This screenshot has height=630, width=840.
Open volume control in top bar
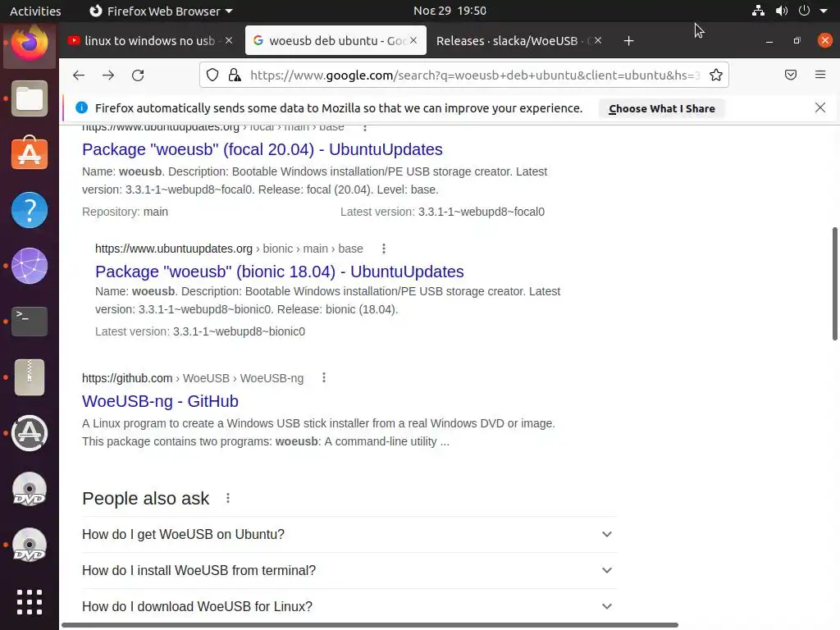[782, 11]
